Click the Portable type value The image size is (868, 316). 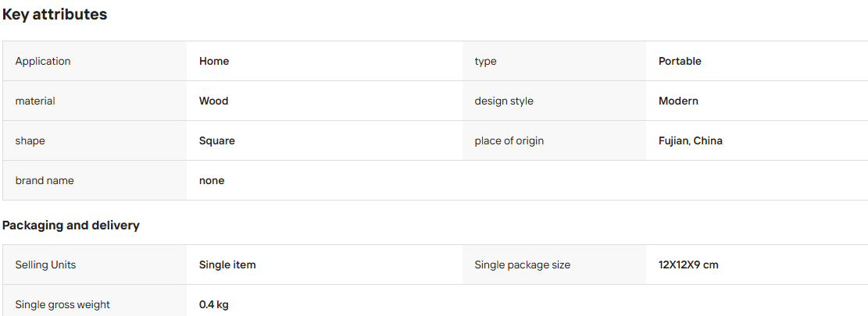(680, 62)
